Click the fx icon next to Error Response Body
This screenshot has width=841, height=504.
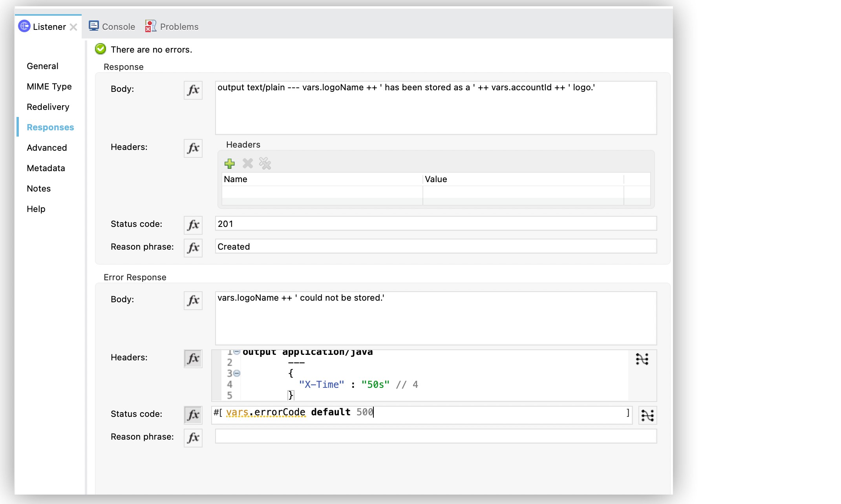(194, 299)
